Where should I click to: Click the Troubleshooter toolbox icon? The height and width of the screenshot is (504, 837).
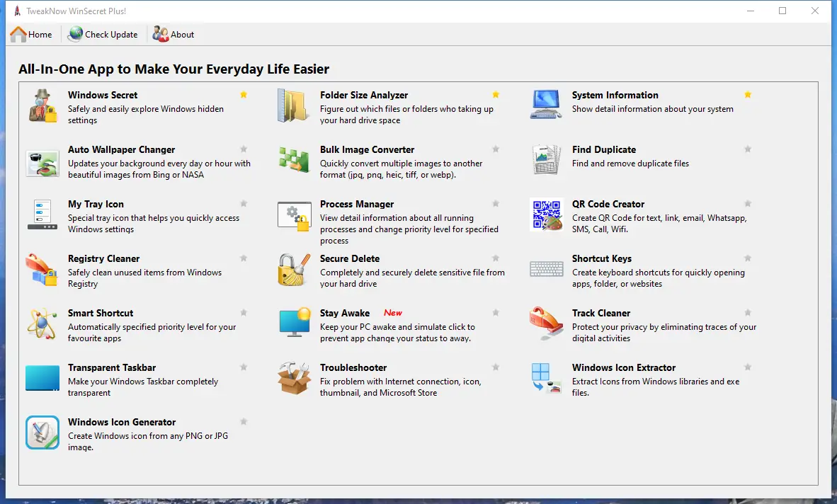[294, 378]
